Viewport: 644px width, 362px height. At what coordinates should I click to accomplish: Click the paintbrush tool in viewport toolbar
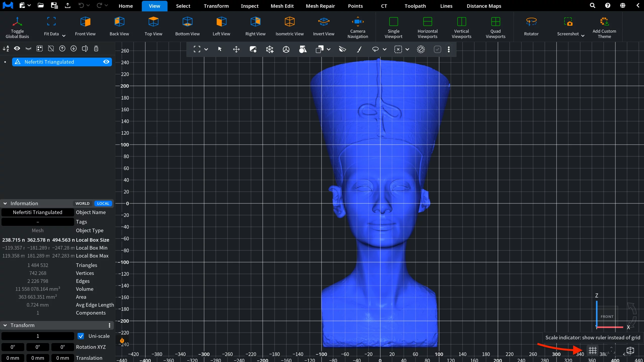(359, 49)
